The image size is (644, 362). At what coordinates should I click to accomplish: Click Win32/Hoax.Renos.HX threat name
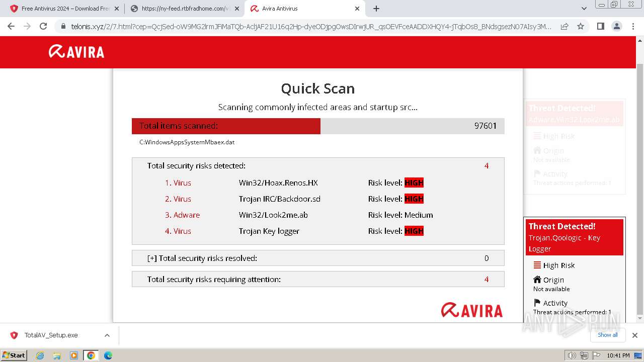pyautogui.click(x=278, y=183)
